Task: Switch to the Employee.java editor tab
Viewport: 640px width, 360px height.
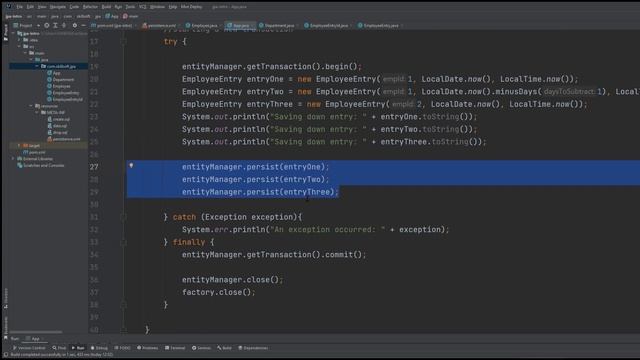Action: [x=204, y=25]
